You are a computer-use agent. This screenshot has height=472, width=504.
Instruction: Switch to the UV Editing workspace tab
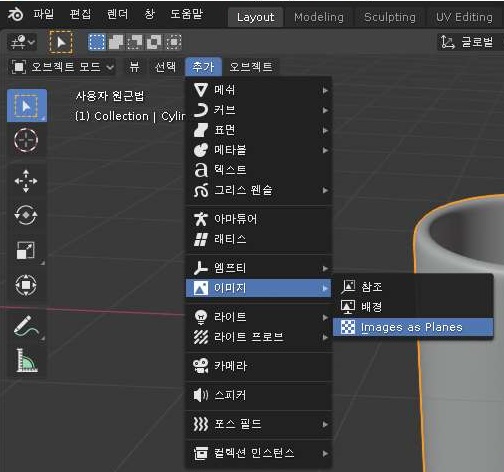[x=464, y=17]
